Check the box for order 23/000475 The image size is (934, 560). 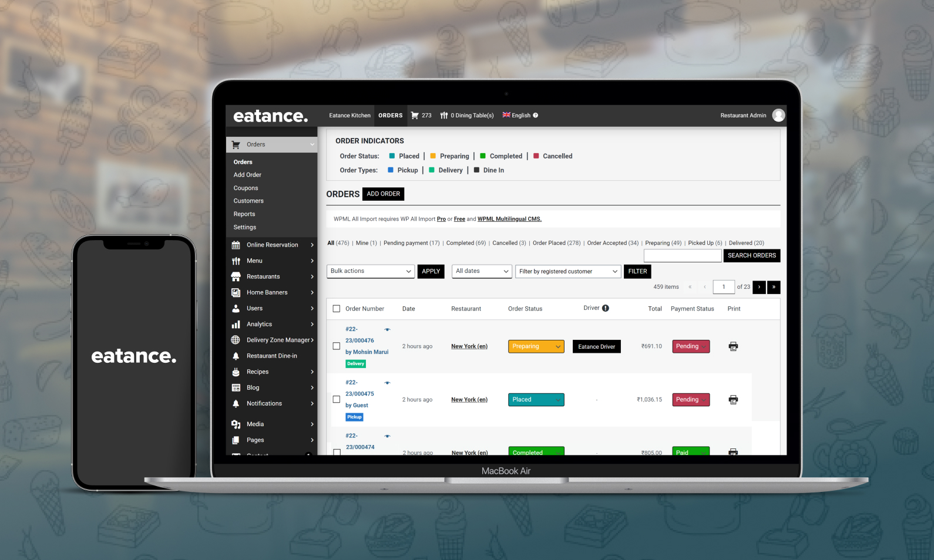pos(337,400)
